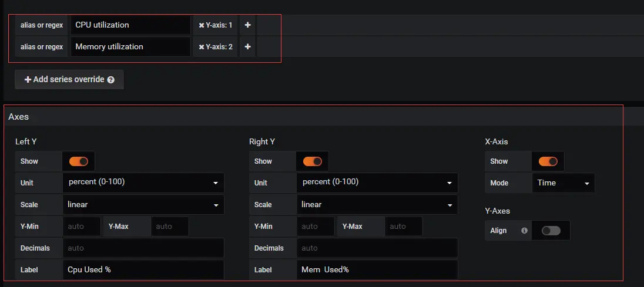Click plus icon in Memory utilization row
The width and height of the screenshot is (644, 287).
click(x=247, y=47)
